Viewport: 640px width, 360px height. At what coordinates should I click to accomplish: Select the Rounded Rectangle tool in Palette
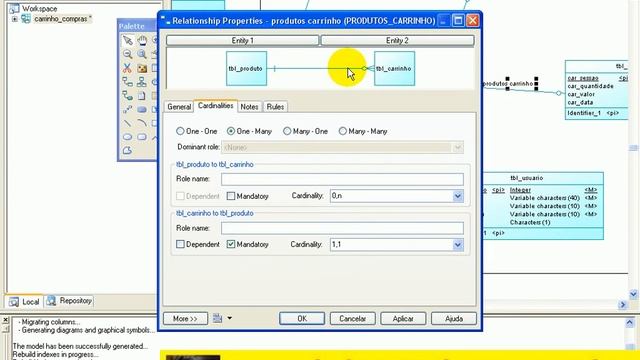[142, 137]
